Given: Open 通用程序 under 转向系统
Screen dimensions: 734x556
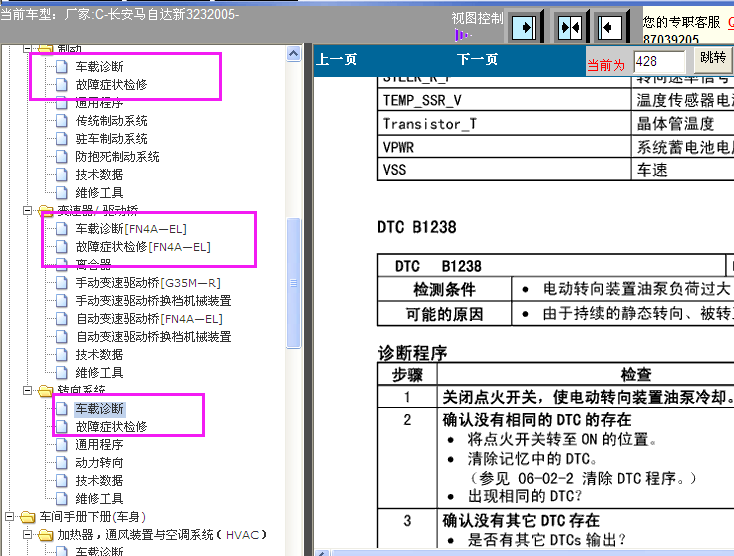Looking at the screenshot, I should pos(99,445).
